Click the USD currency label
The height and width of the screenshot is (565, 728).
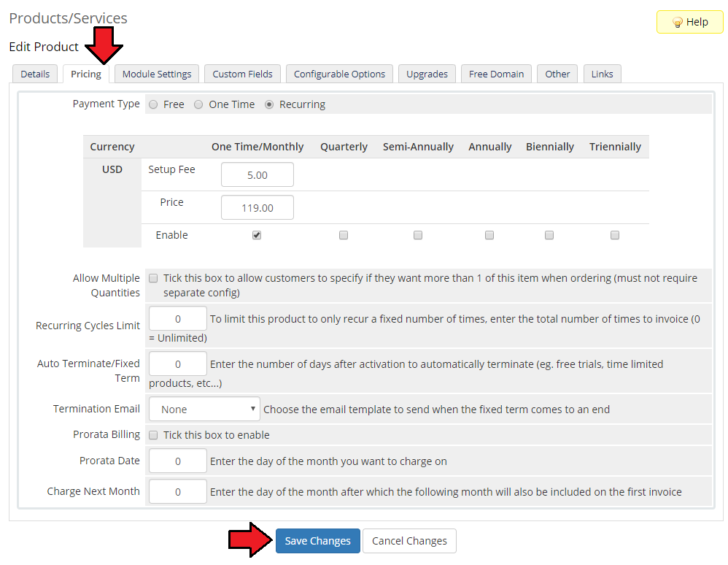[112, 169]
